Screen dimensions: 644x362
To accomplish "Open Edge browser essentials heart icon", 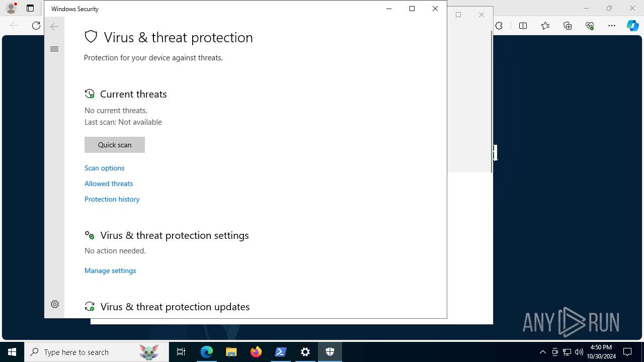I will point(590,26).
